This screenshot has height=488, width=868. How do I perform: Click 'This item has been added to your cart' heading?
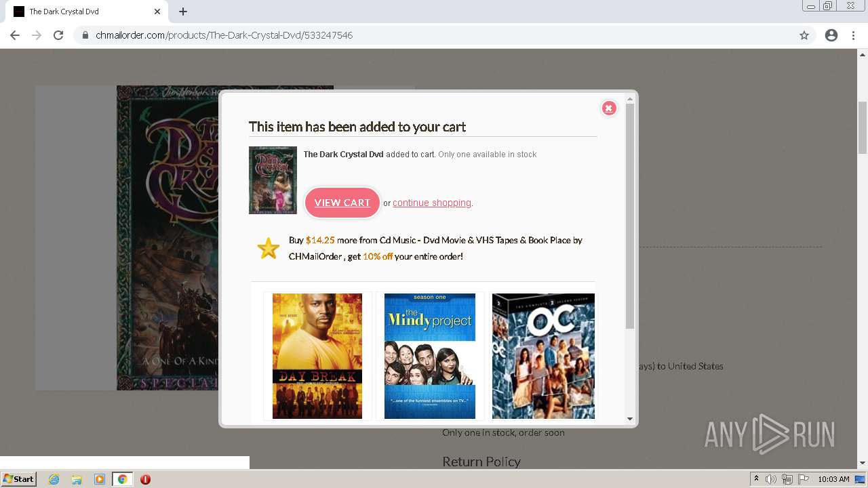[x=357, y=127]
